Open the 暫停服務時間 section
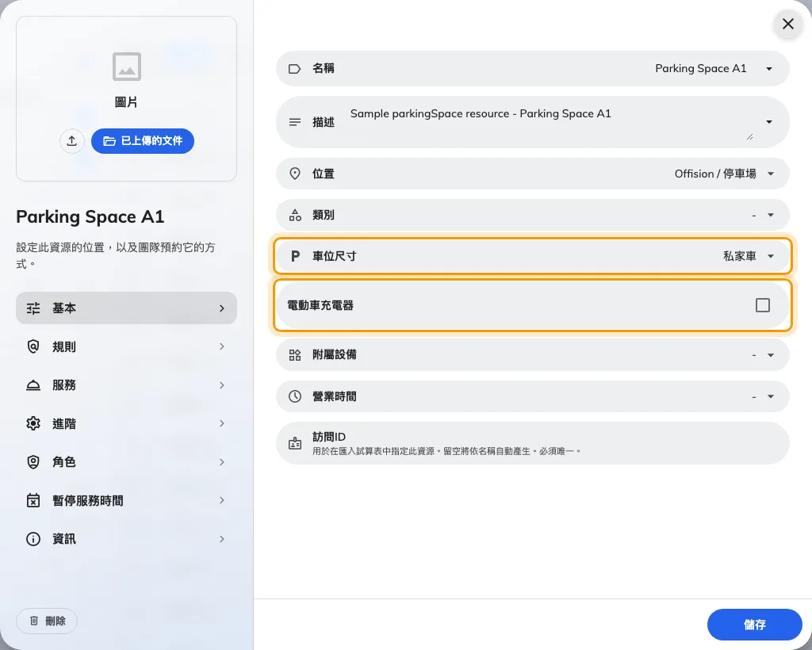 point(126,500)
